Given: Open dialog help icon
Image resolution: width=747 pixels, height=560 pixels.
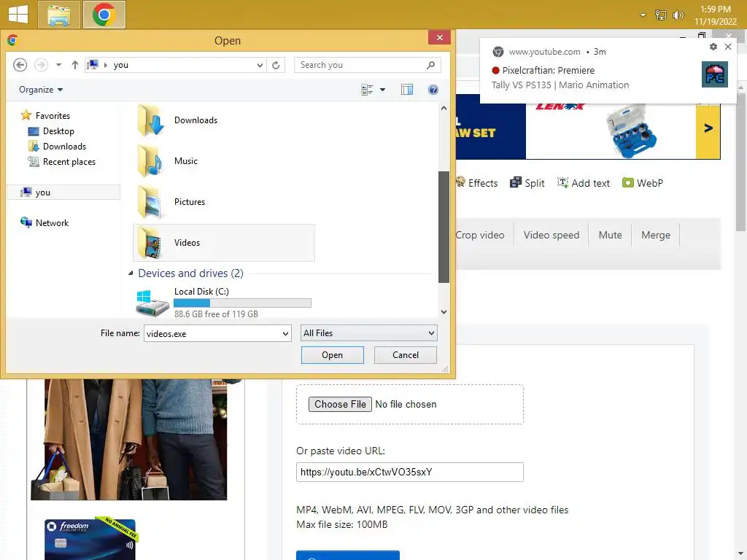Looking at the screenshot, I should [433, 90].
